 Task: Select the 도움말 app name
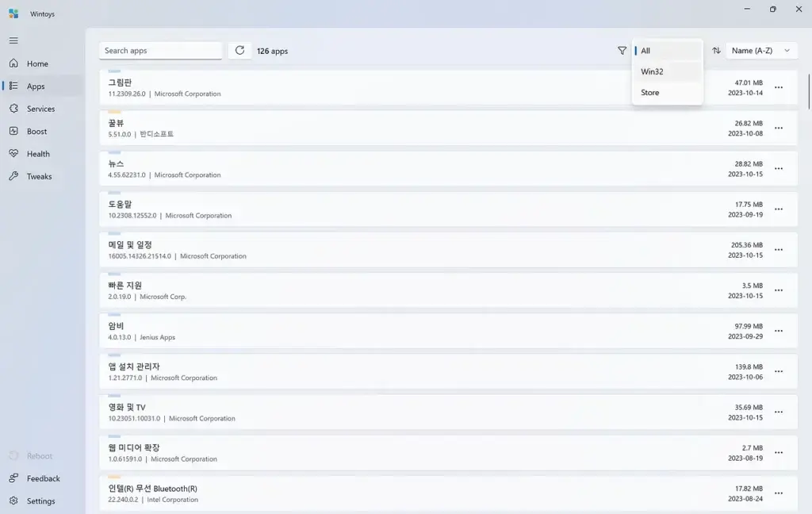(120, 204)
